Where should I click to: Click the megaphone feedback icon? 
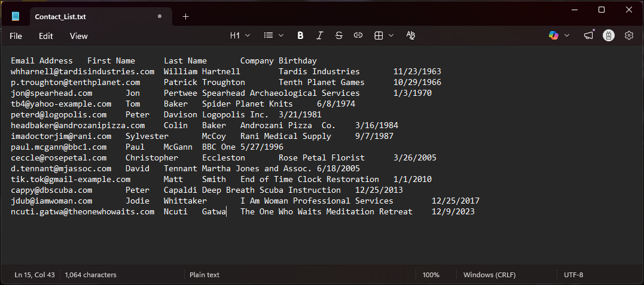(588, 36)
